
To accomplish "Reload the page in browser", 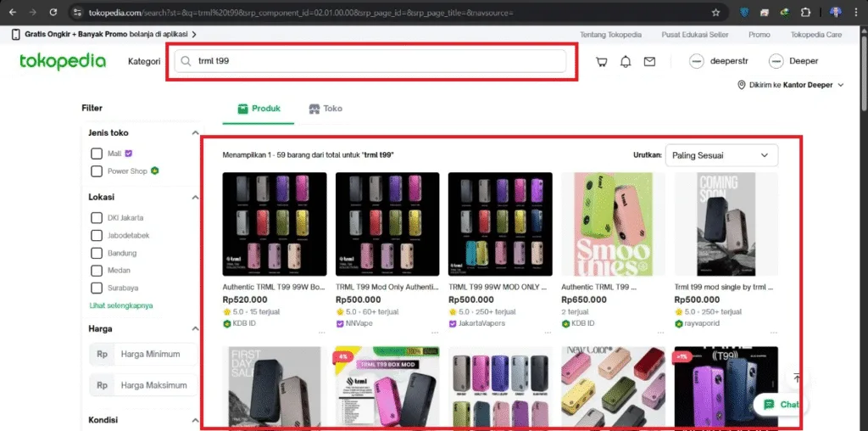I will click(53, 12).
